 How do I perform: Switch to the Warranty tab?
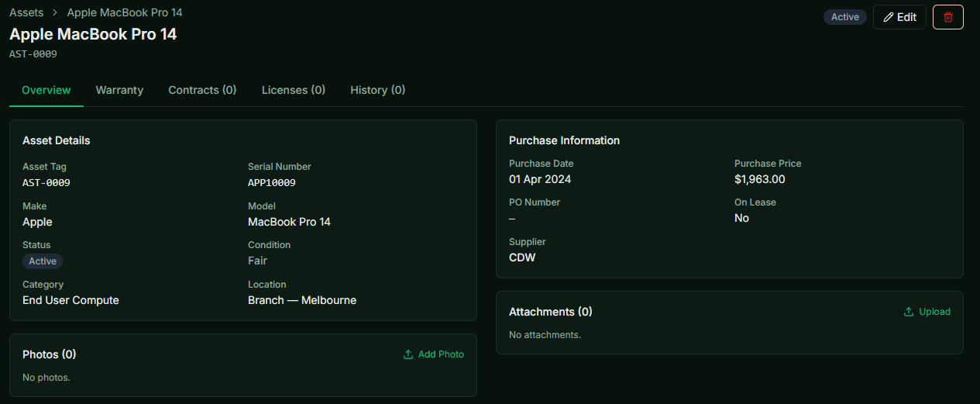(119, 90)
